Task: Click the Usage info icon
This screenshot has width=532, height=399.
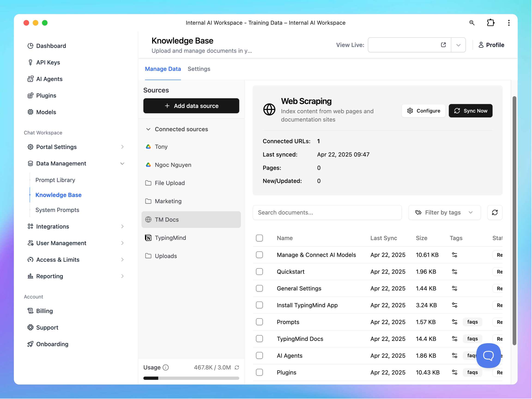Action: (166, 368)
